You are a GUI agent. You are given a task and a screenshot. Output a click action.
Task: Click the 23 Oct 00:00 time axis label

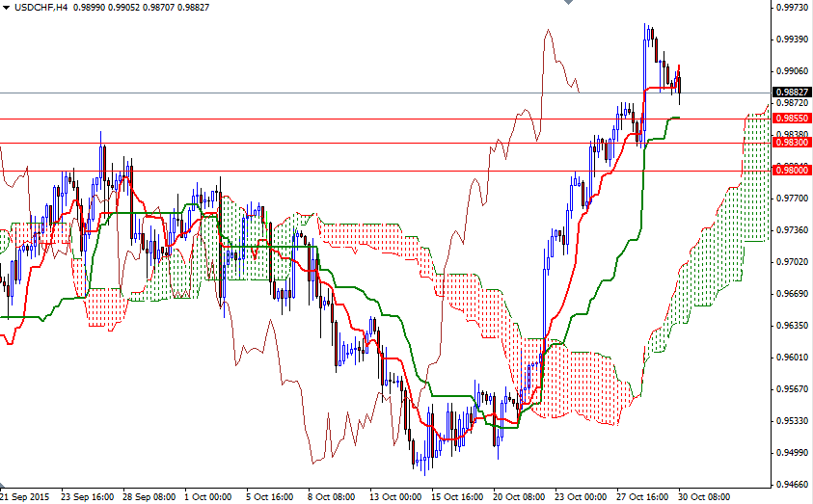pyautogui.click(x=581, y=496)
